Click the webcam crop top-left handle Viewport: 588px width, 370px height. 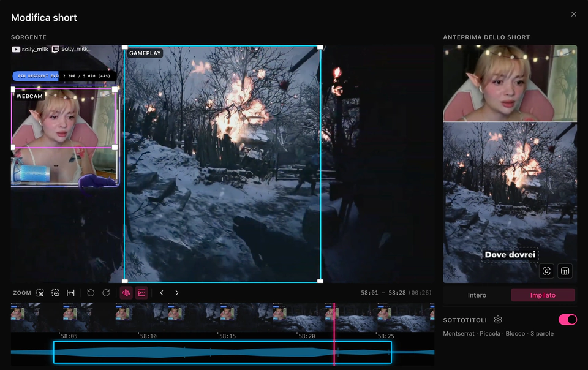point(13,89)
